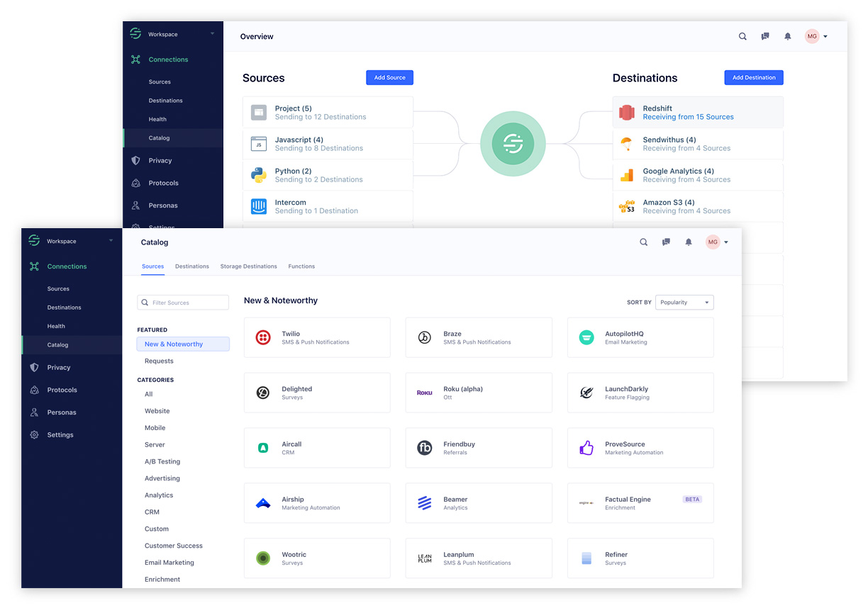Viewport: 868px width, 608px height.
Task: Open the chat icon in Overview window header
Action: 765,36
